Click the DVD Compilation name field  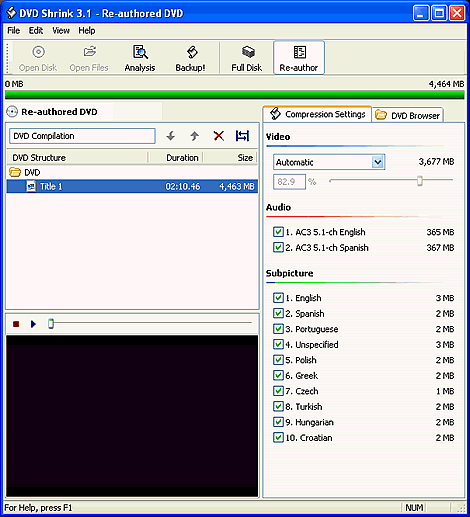[x=82, y=136]
